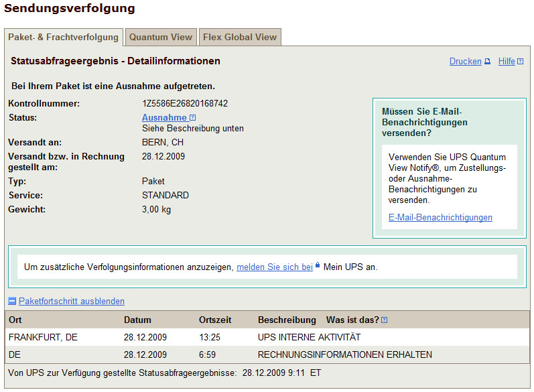Click the lock icon before Mein UPS
The image size is (534, 392).
coord(318,265)
